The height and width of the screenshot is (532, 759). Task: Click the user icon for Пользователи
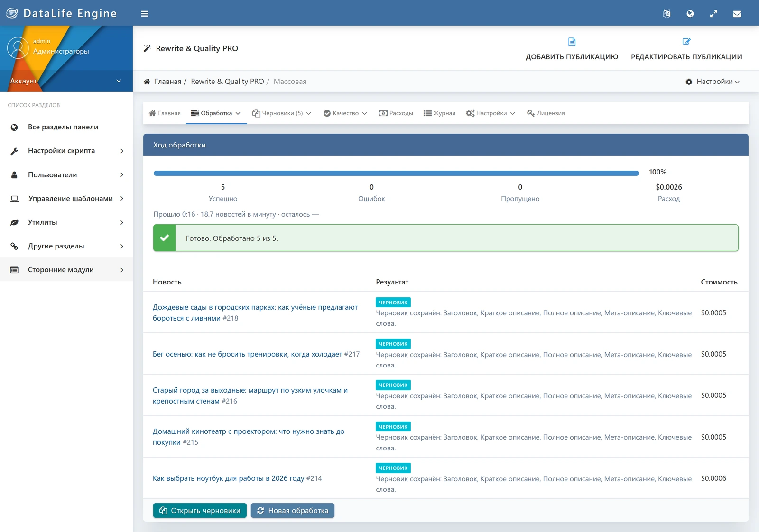click(x=14, y=175)
